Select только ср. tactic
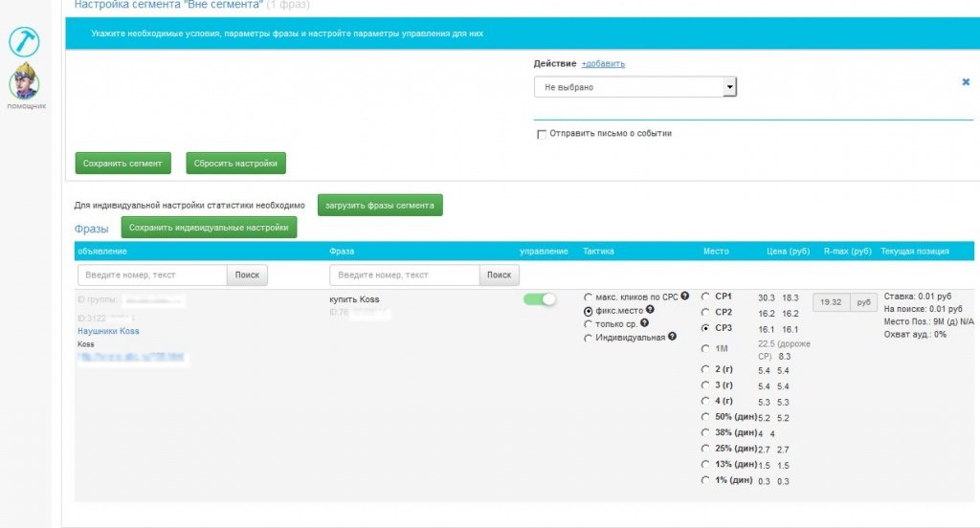The height and width of the screenshot is (528, 980). tap(588, 324)
